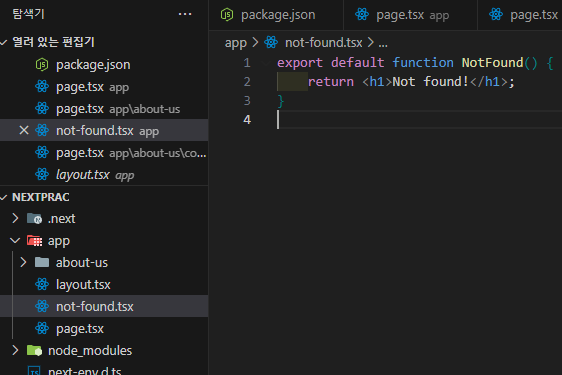Click the app breadcrumb segment
The image size is (562, 375).
tap(235, 43)
